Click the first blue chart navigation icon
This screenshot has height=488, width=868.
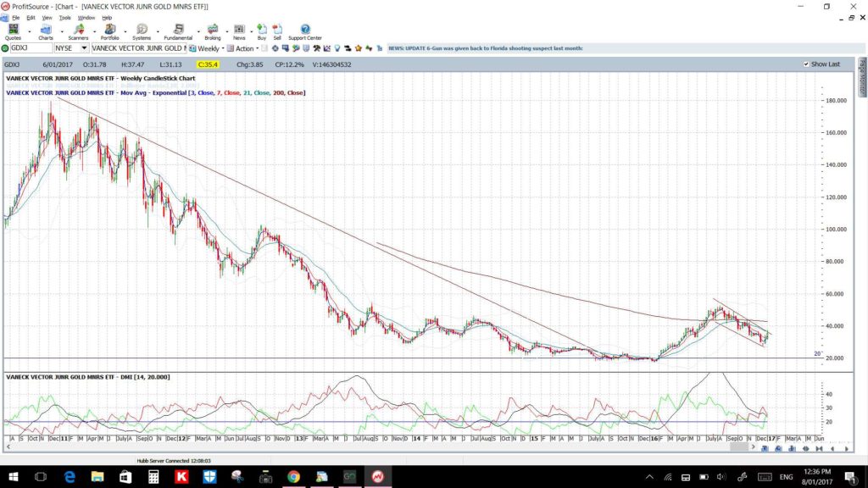(x=765, y=449)
